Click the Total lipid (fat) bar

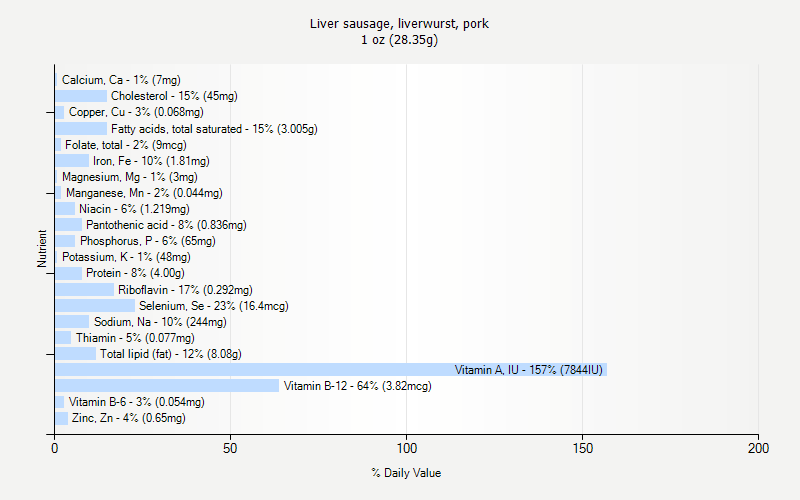[x=76, y=354]
